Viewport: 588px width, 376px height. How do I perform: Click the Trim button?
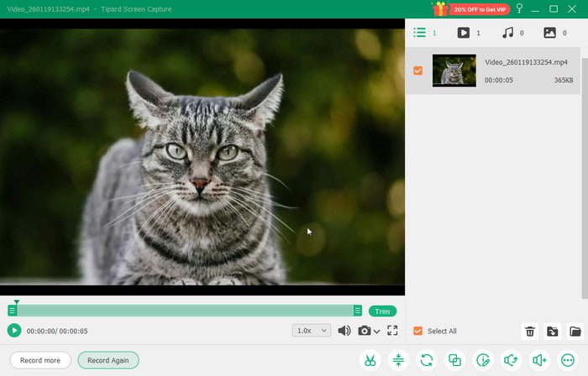click(x=382, y=311)
